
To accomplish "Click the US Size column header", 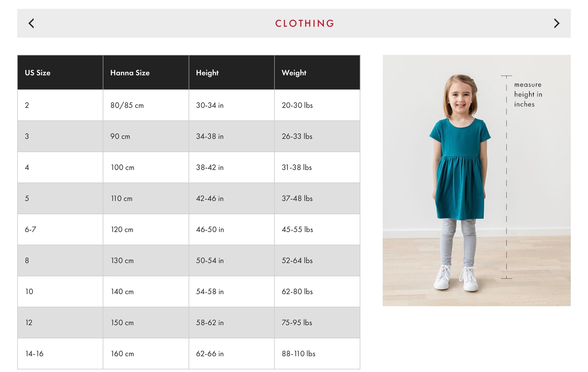I will 38,73.
